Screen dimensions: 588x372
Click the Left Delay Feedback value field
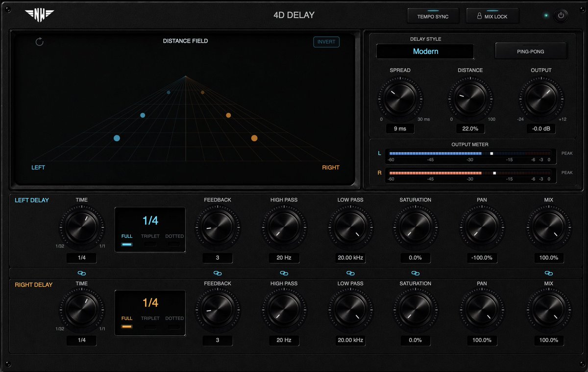tap(218, 258)
